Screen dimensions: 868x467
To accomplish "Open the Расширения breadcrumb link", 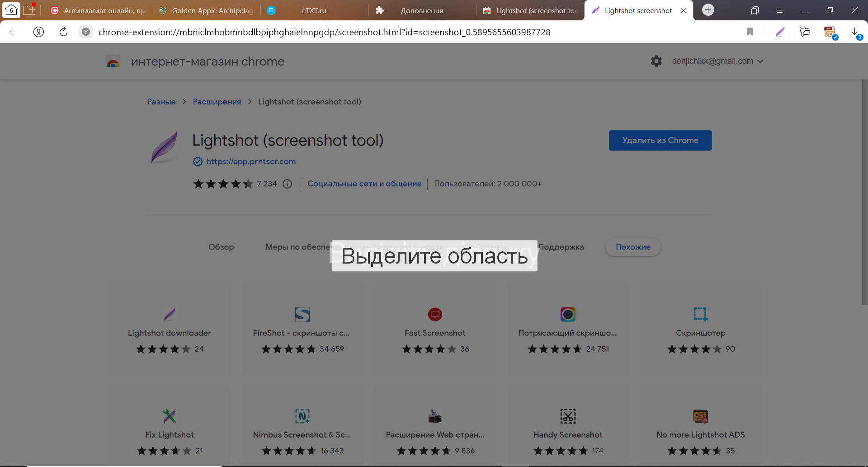I will click(x=217, y=102).
